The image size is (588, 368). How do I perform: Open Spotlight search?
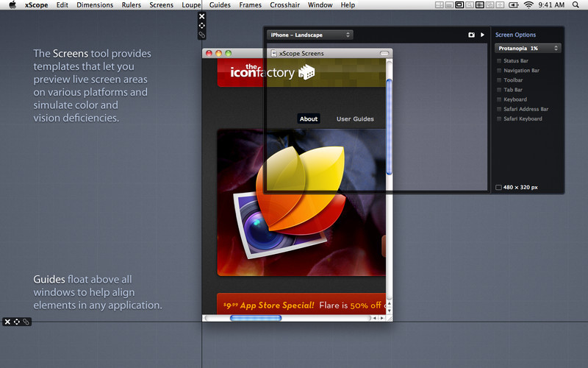pyautogui.click(x=576, y=5)
